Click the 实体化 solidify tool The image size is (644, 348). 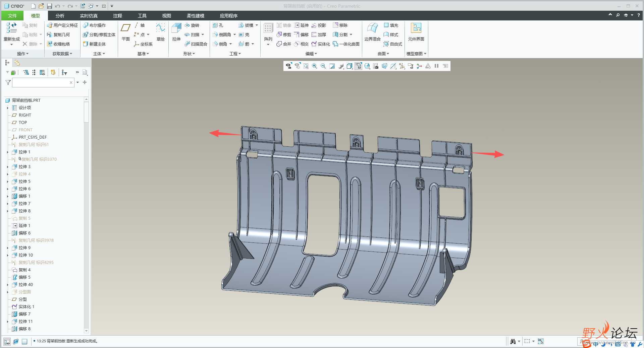click(321, 44)
